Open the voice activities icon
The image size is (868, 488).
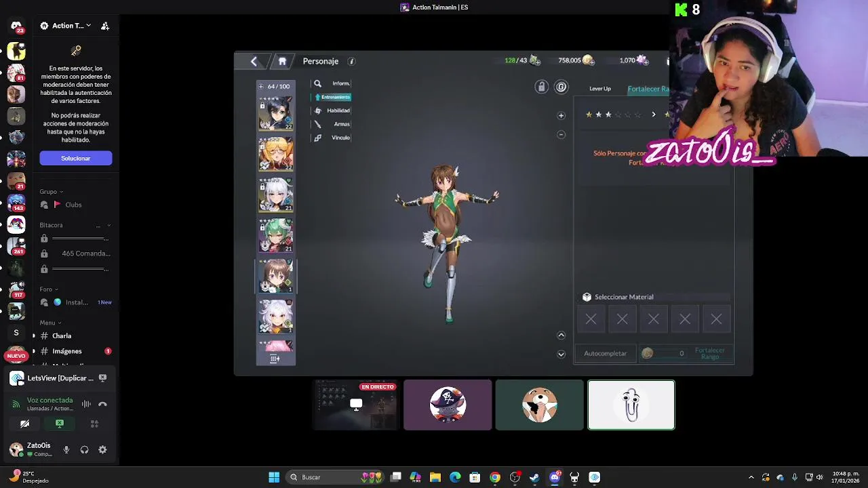(94, 424)
